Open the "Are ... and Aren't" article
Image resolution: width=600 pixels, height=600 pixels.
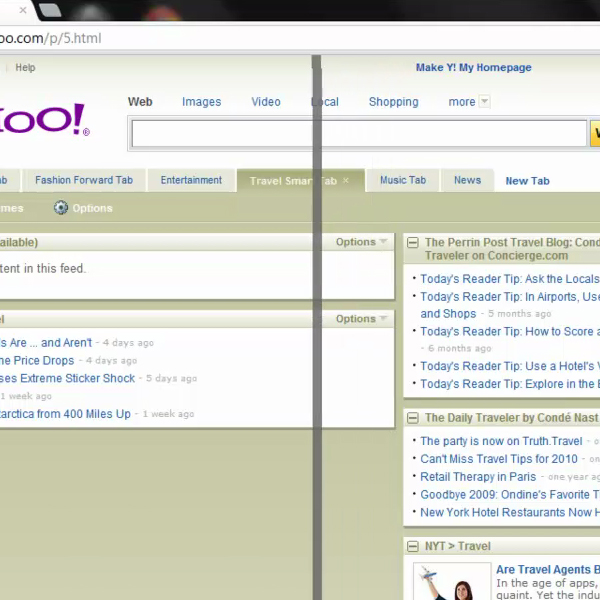click(46, 342)
